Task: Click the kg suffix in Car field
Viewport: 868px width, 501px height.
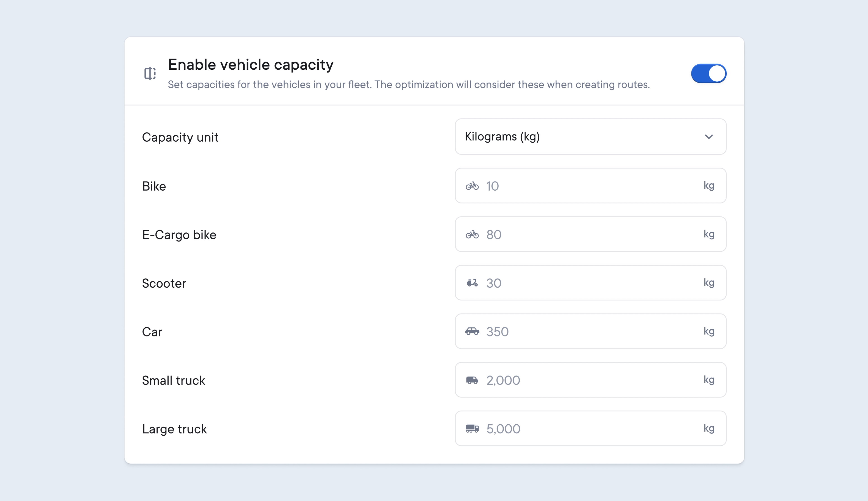Action: 709,331
